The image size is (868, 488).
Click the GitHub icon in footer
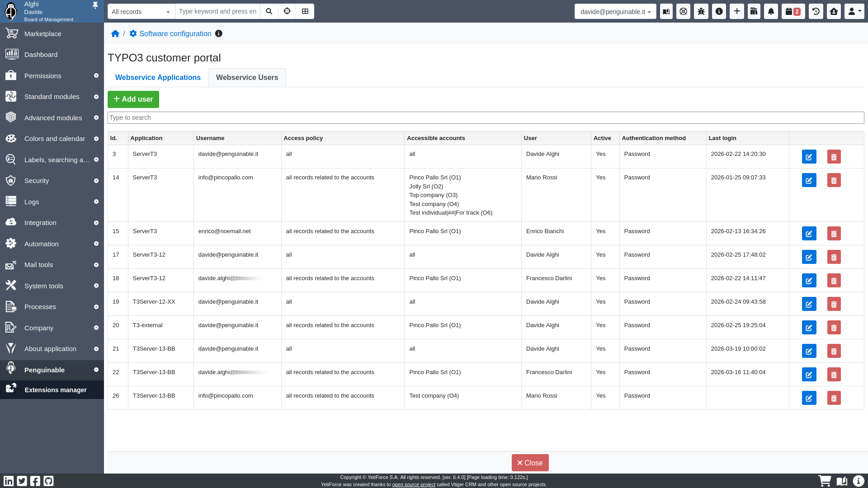(48, 481)
